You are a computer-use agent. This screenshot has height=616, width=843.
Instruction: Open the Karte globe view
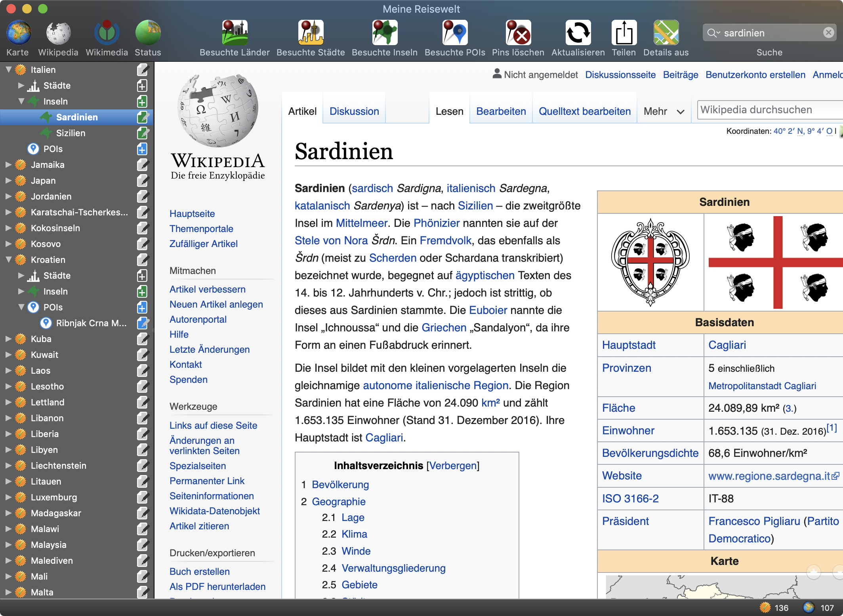(x=18, y=32)
